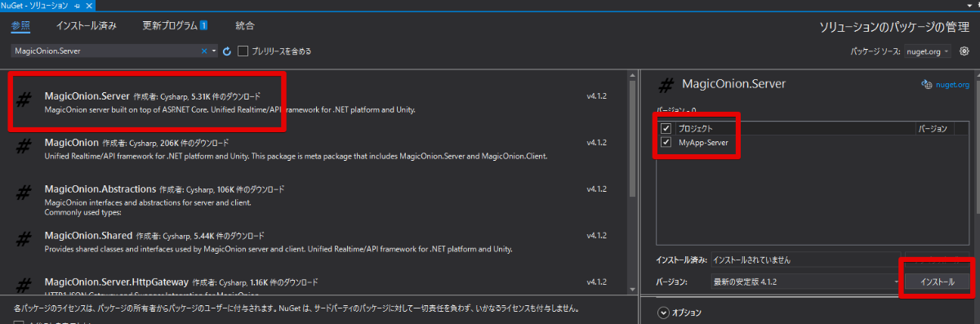Click 206K 件のダウンロード text
This screenshot has height=324, width=980.
[193, 143]
